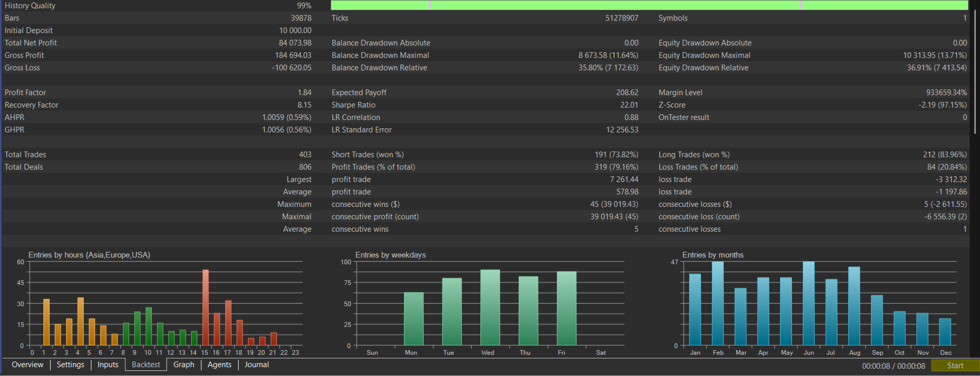
Task: Click Profit Trades value 319 (79.16%)
Action: click(616, 167)
